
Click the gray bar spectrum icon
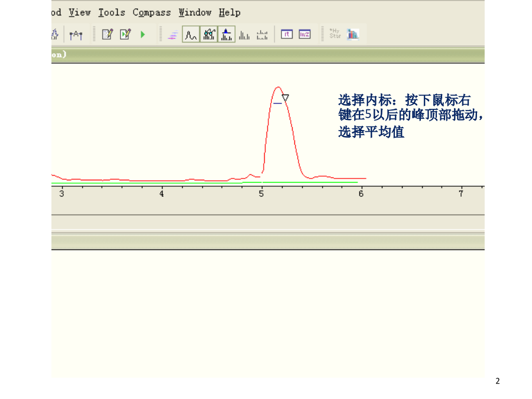pyautogui.click(x=244, y=35)
